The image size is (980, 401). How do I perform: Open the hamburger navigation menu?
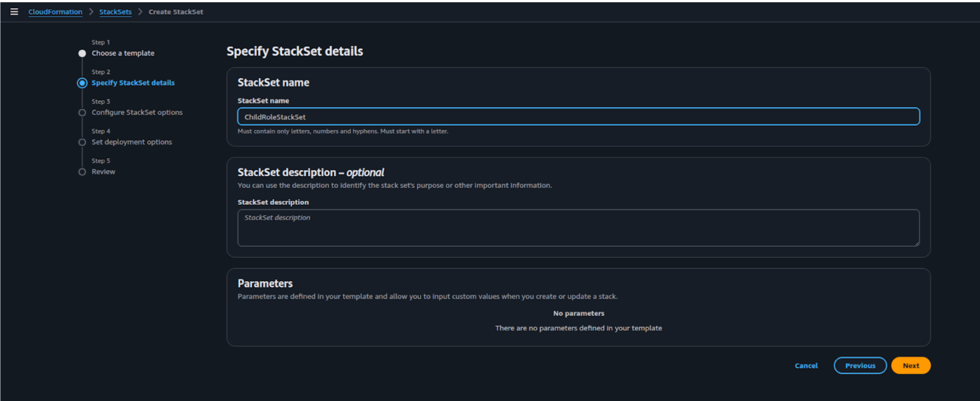point(14,11)
